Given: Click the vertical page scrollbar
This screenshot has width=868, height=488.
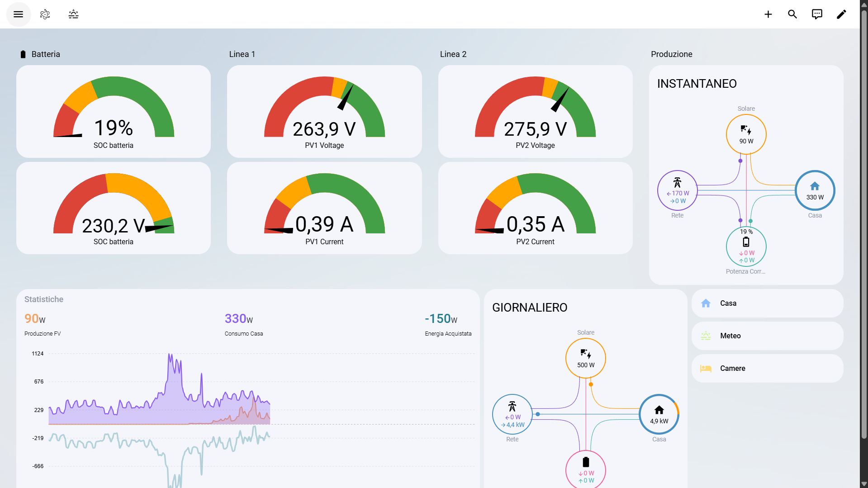Looking at the screenshot, I should [864, 244].
